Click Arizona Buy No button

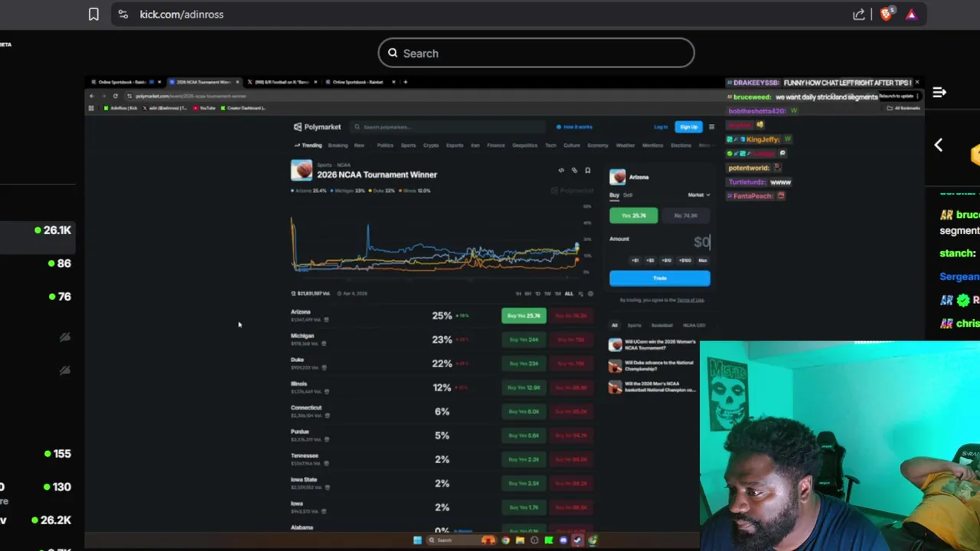click(x=572, y=315)
